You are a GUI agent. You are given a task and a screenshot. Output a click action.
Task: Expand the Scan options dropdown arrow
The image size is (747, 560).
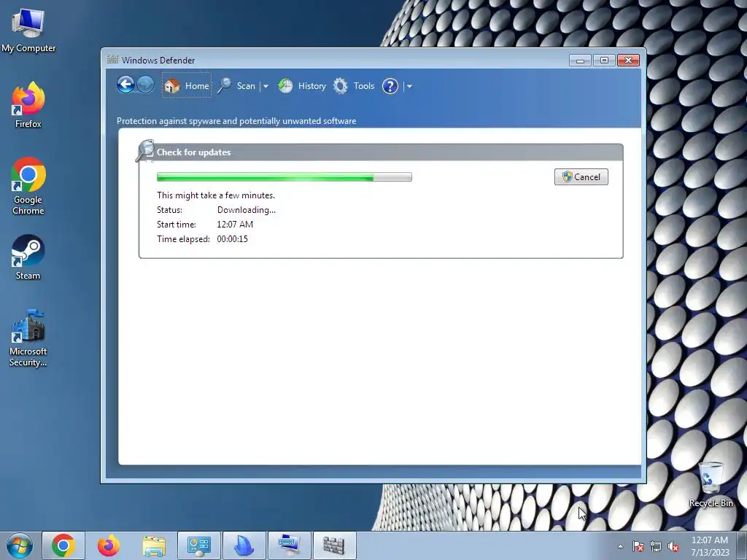266,86
